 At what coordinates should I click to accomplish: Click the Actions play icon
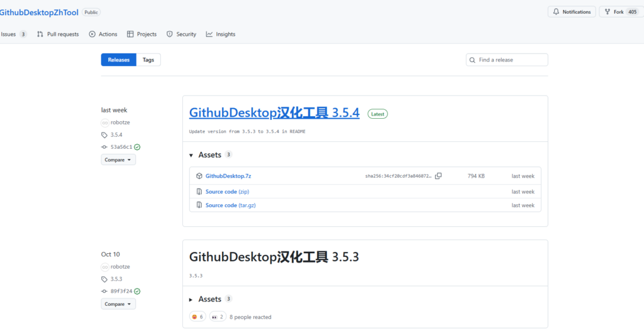(92, 34)
